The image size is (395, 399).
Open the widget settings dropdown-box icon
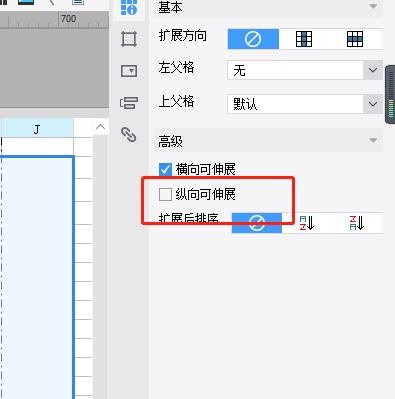click(129, 71)
